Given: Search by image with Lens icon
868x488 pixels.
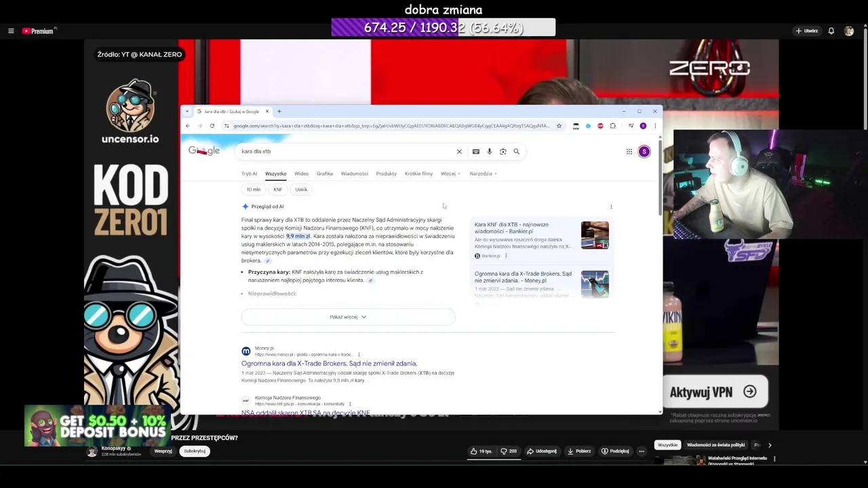Looking at the screenshot, I should 503,151.
